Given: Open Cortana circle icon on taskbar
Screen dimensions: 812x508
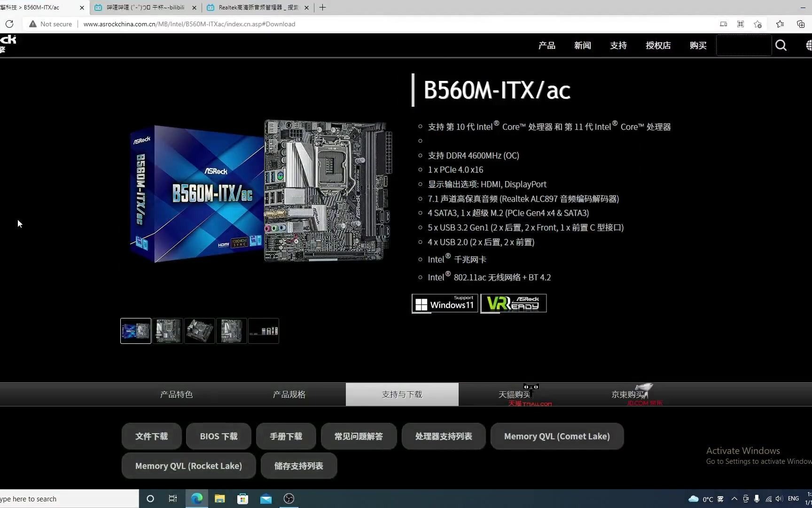Looking at the screenshot, I should (x=150, y=499).
